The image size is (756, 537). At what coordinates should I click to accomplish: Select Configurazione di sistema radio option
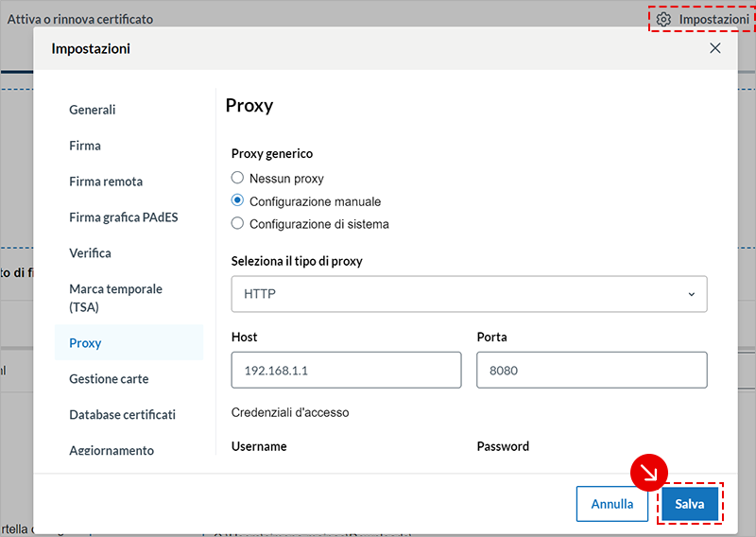tap(238, 224)
